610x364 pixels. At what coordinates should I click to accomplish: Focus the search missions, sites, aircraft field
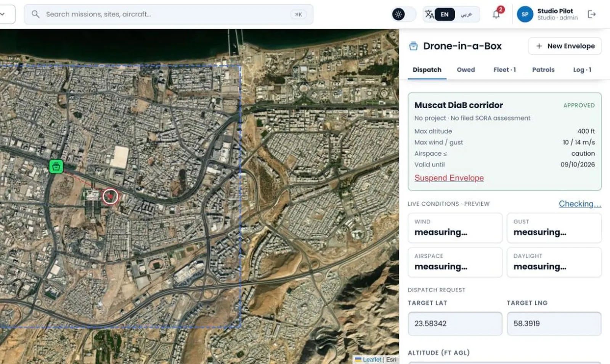click(169, 14)
